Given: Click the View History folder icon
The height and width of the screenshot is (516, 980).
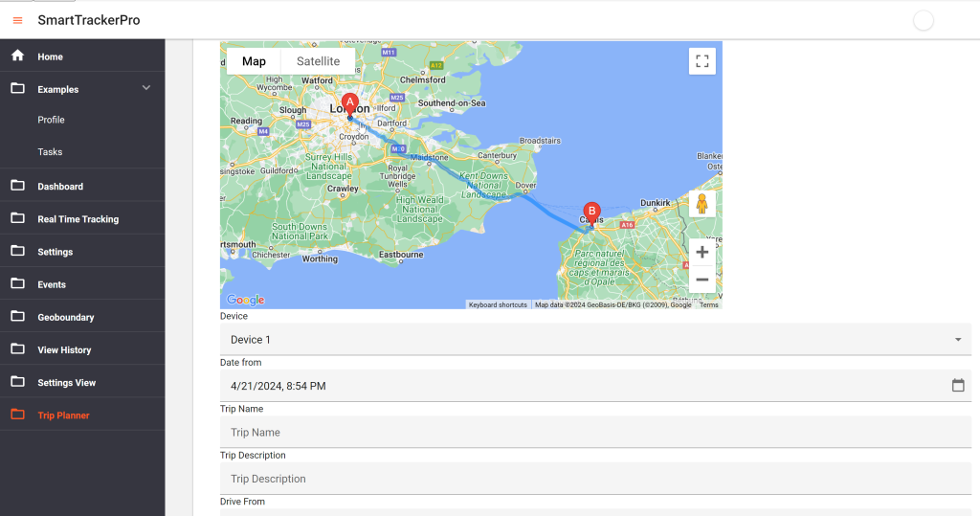Looking at the screenshot, I should (x=17, y=348).
